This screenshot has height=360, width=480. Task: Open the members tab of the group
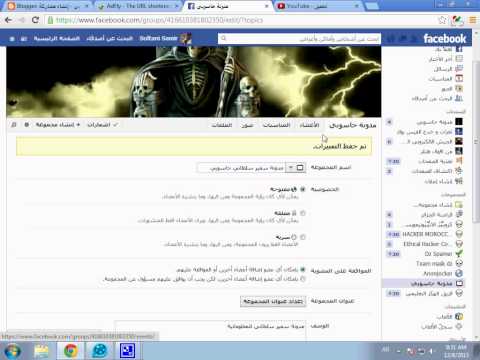pyautogui.click(x=309, y=125)
